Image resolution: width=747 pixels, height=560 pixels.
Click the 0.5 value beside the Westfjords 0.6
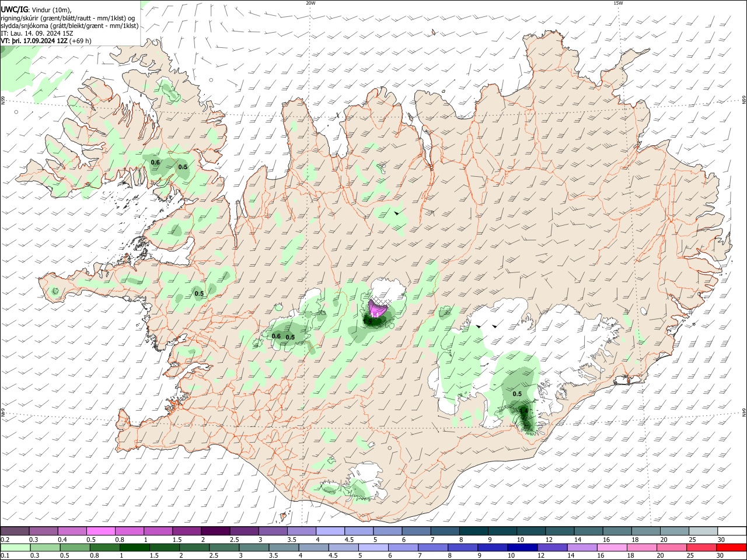(183, 167)
